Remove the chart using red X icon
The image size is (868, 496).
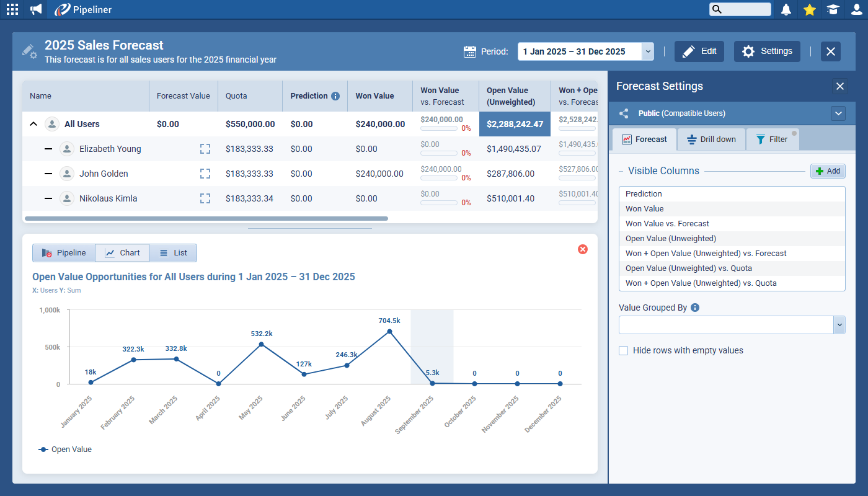tap(583, 249)
